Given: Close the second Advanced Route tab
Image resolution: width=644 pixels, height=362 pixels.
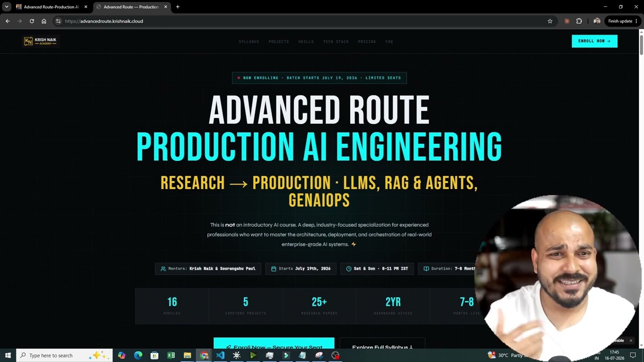Looking at the screenshot, I should tap(166, 7).
